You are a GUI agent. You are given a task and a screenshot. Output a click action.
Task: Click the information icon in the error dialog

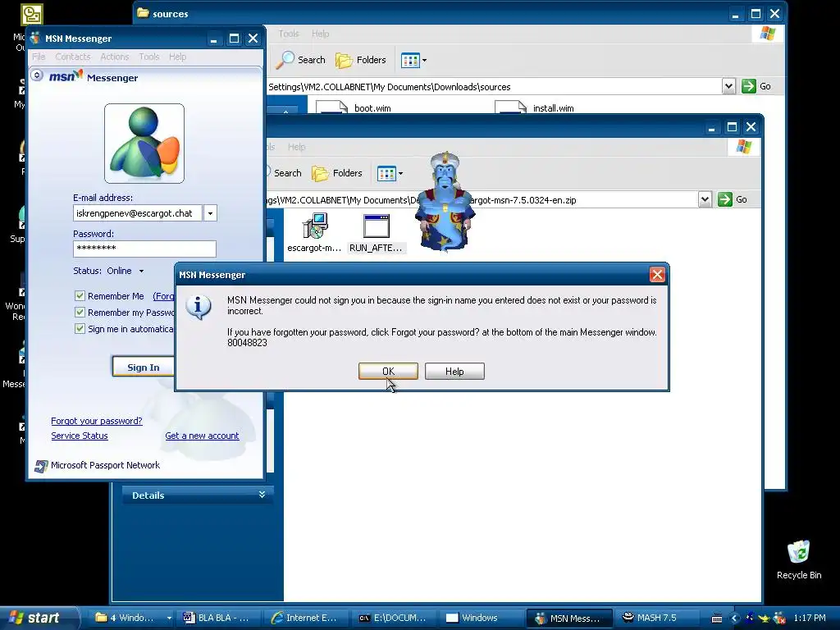tap(199, 307)
